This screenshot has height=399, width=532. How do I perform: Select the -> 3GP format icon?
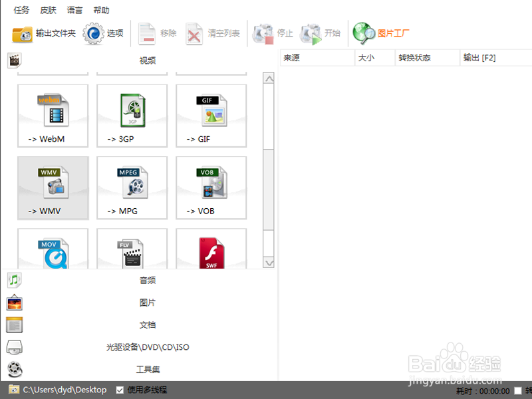132,116
